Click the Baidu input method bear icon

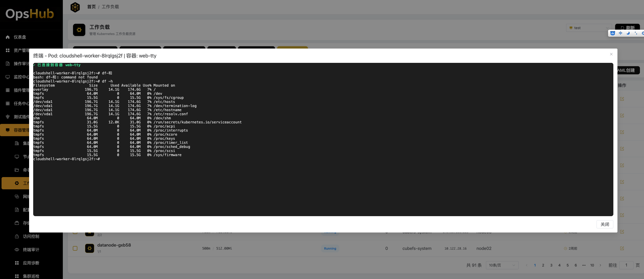pos(613,33)
